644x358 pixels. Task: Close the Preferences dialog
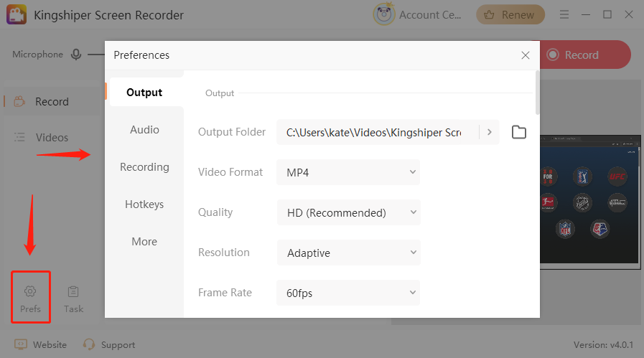point(526,55)
